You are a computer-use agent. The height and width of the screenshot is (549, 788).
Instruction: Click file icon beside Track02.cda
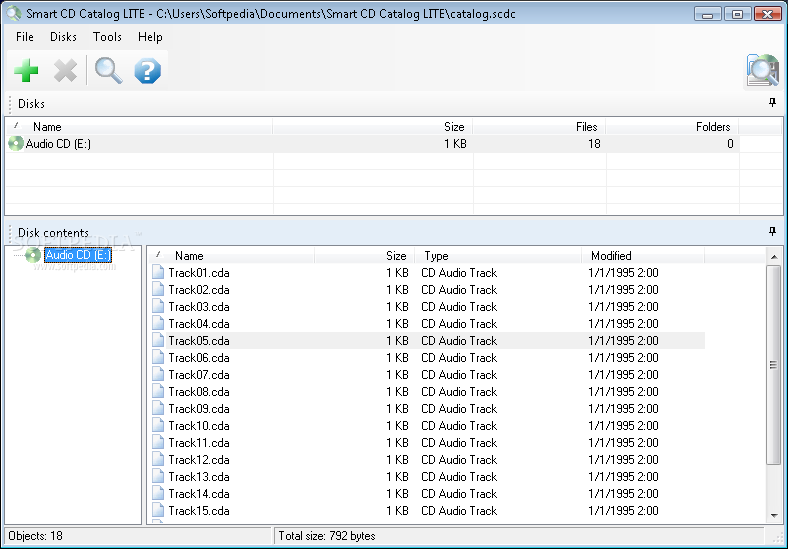point(158,290)
